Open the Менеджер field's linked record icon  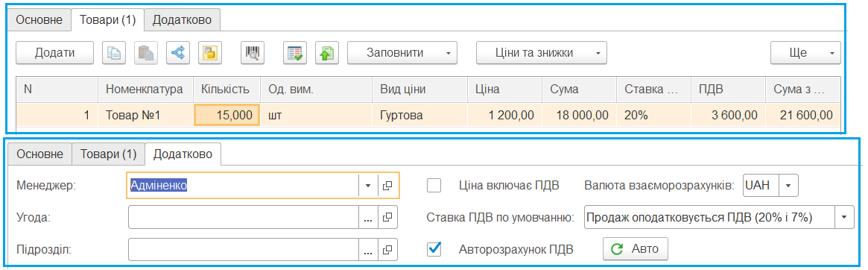tap(387, 186)
